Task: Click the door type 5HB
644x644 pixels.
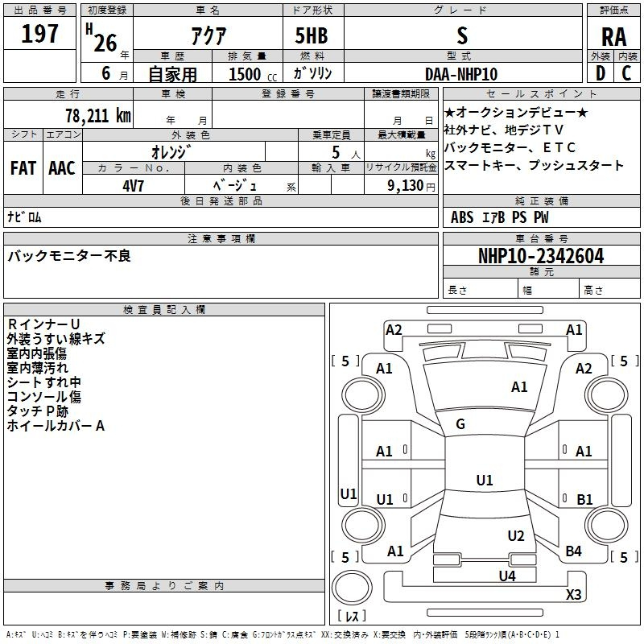Action: 312,35
